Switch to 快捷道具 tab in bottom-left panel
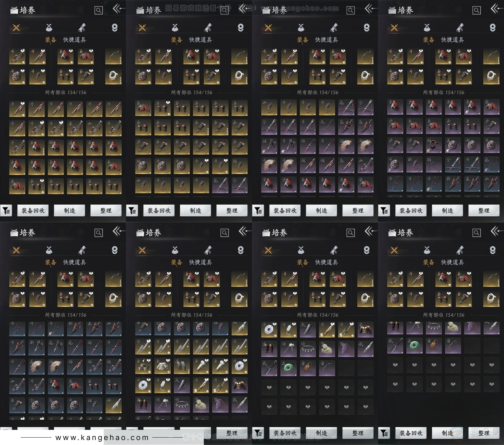Image resolution: width=504 pixels, height=445 pixels. pos(74,262)
